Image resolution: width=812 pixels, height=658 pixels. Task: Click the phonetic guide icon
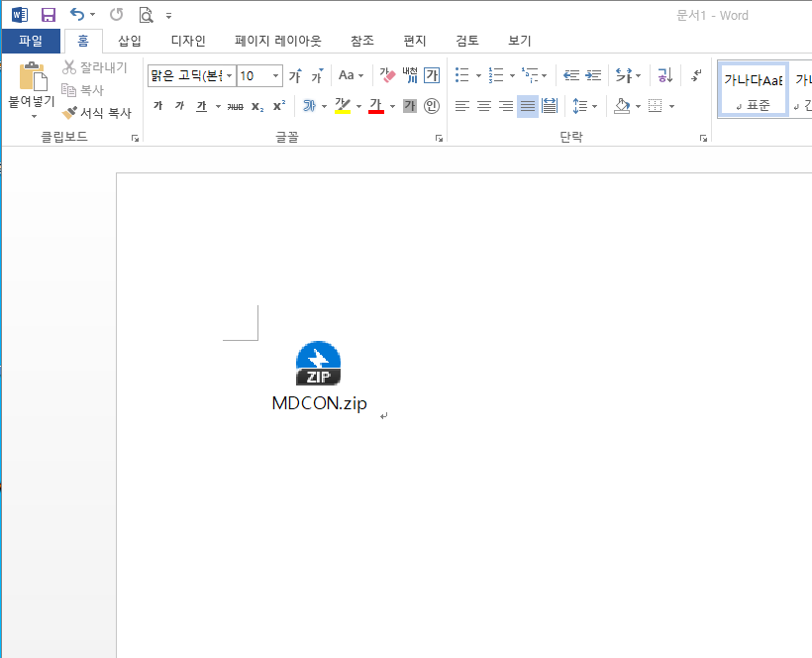pyautogui.click(x=410, y=75)
